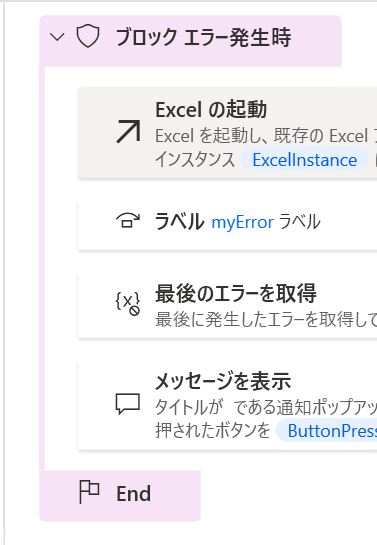Select the 最後のエラーを取得 action title
Image resolution: width=377 pixels, height=545 pixels.
[x=236, y=294]
